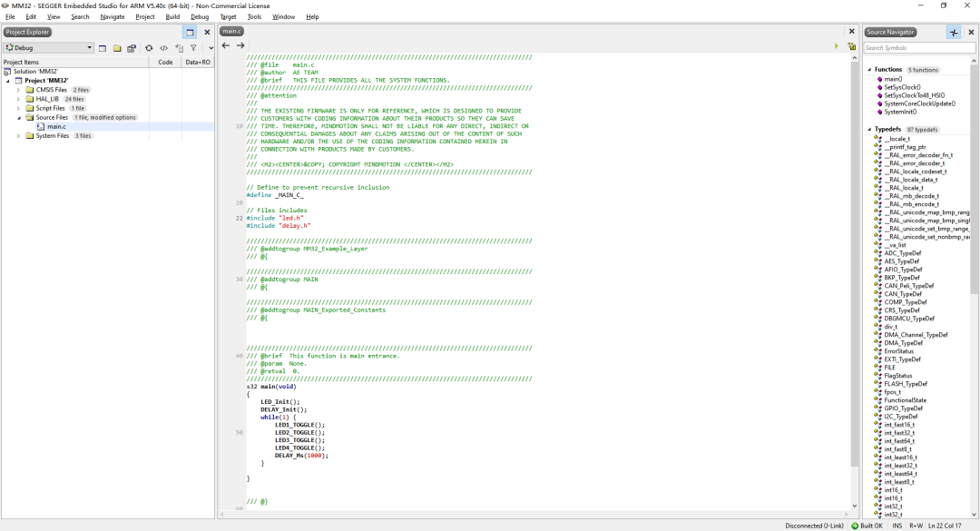Click the Project Items column header

[x=75, y=62]
